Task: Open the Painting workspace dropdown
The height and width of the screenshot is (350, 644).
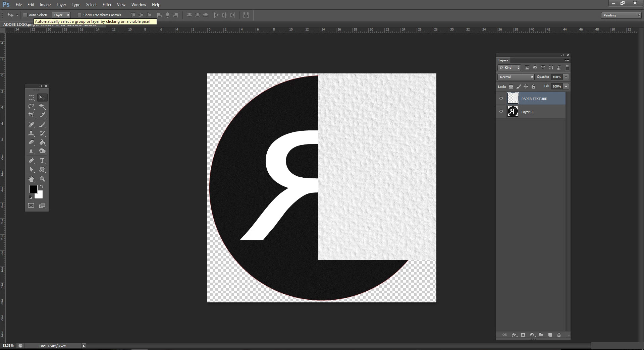Action: coord(621,15)
